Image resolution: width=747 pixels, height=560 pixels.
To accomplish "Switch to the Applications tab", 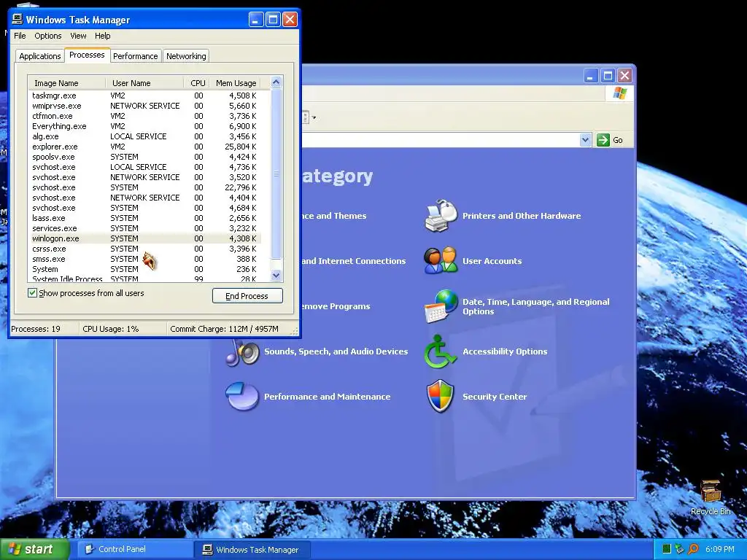I will [x=40, y=56].
